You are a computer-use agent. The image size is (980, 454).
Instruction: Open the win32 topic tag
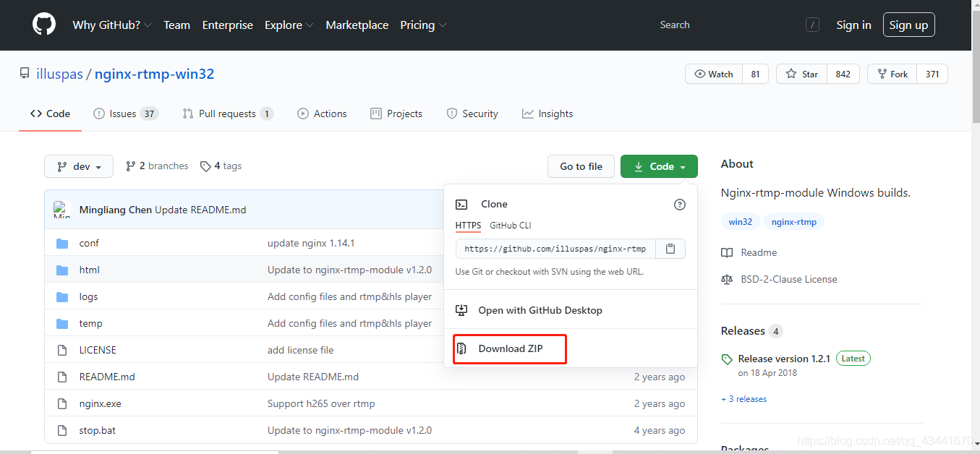[740, 222]
